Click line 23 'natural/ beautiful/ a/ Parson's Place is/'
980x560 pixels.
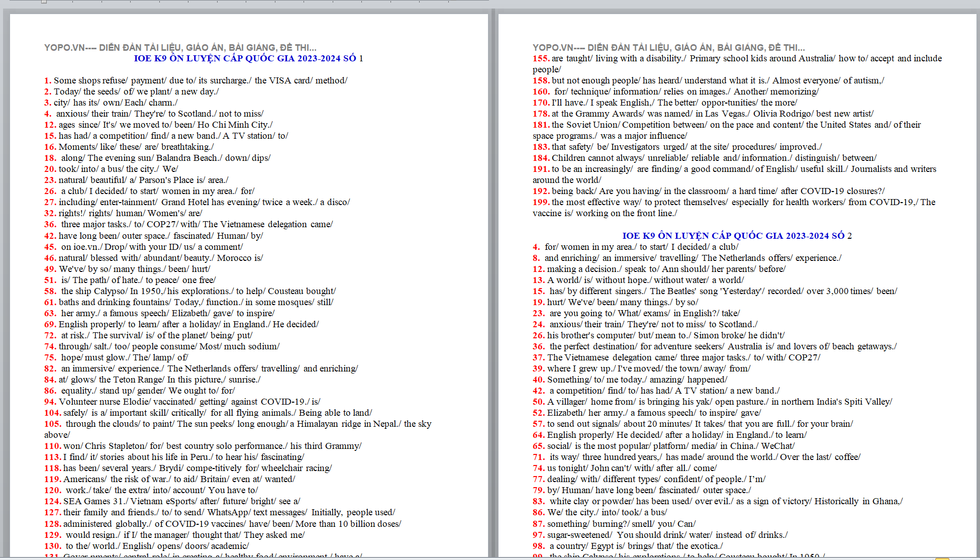(x=136, y=180)
